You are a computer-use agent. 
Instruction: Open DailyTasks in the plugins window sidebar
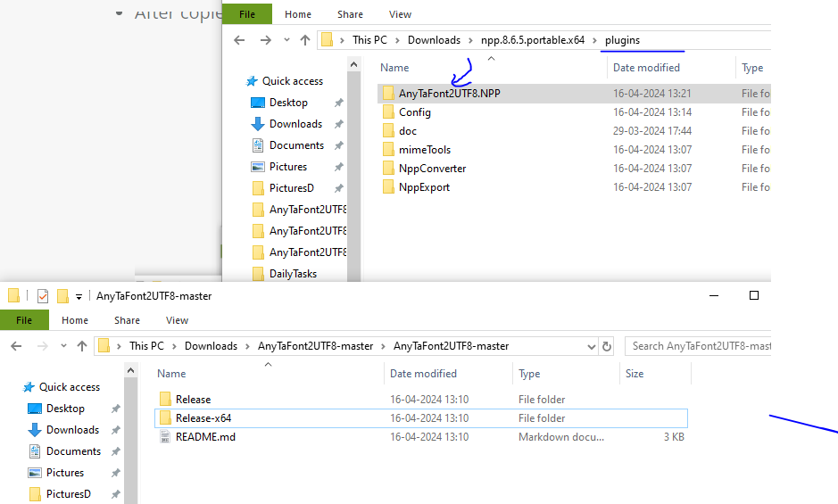[x=293, y=274]
